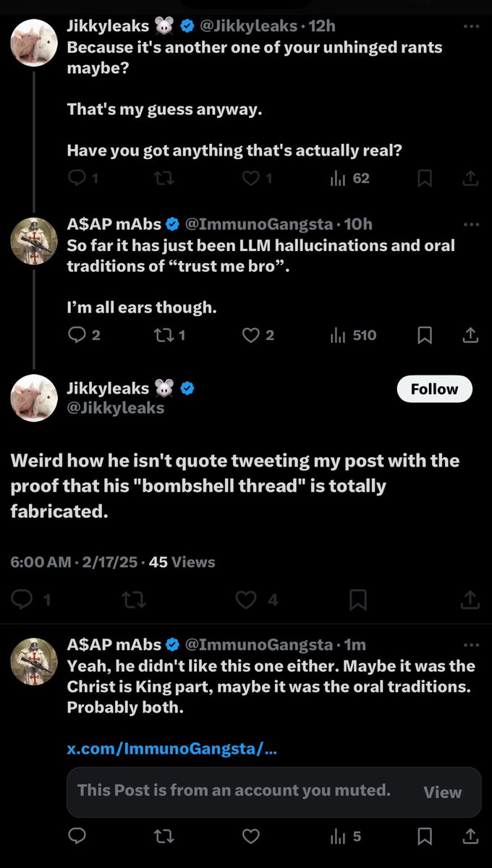Open the @Jikkyleaks handle on main post

click(116, 408)
